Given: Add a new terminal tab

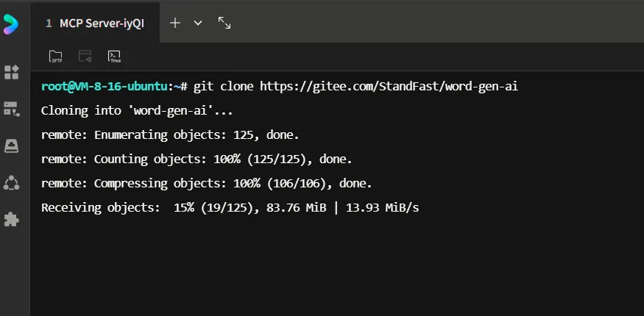Looking at the screenshot, I should click(x=175, y=23).
